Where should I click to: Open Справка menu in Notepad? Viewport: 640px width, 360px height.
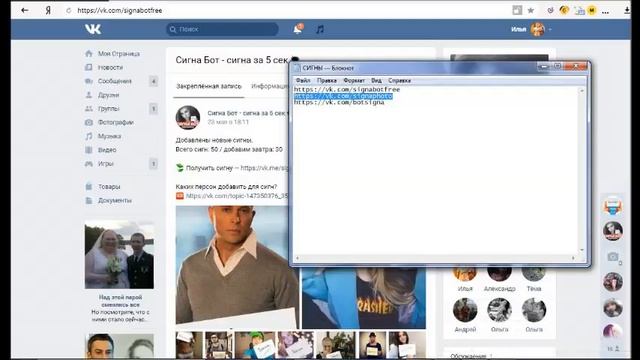pyautogui.click(x=399, y=80)
